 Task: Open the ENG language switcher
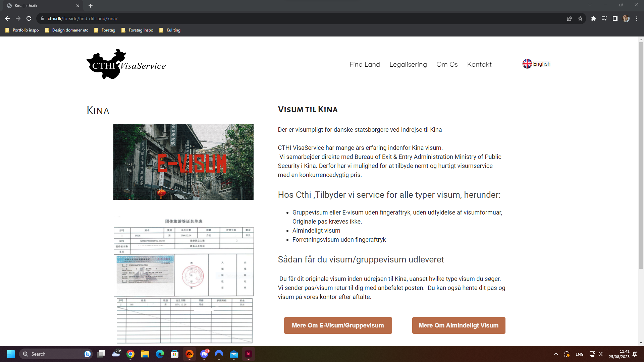(x=579, y=354)
